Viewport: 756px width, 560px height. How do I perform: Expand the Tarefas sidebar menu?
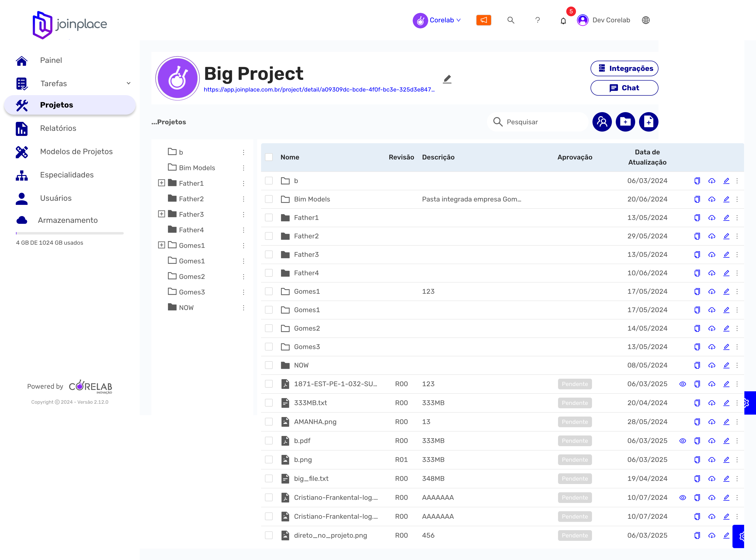pyautogui.click(x=128, y=84)
